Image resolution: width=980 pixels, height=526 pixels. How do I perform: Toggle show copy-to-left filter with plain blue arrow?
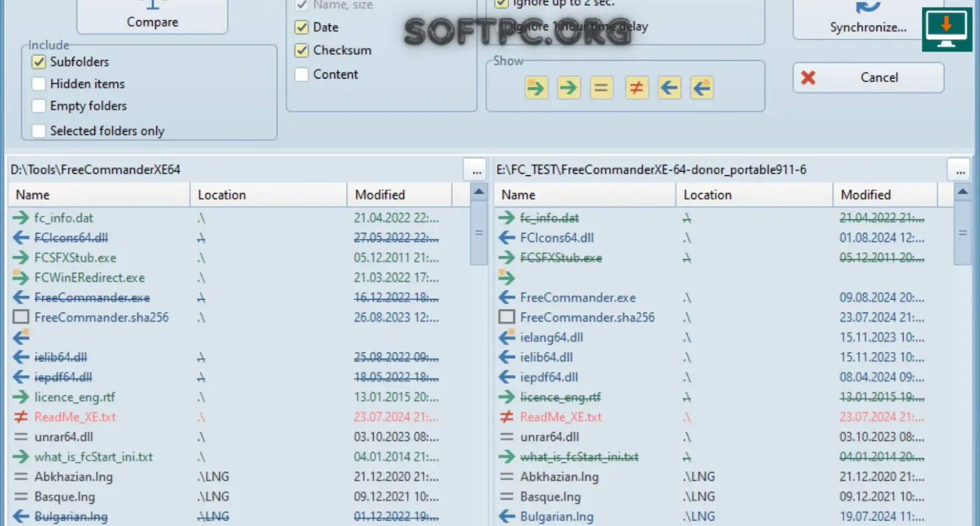pyautogui.click(x=669, y=88)
